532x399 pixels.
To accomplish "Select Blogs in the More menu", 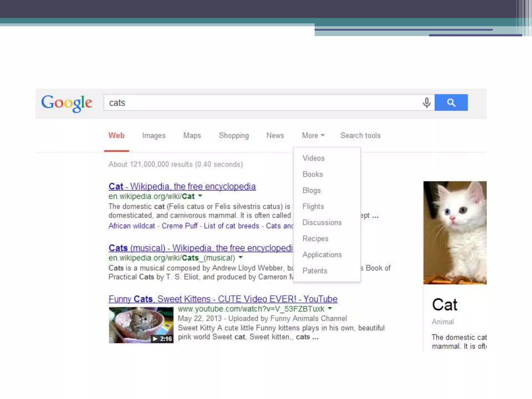I will click(x=311, y=190).
